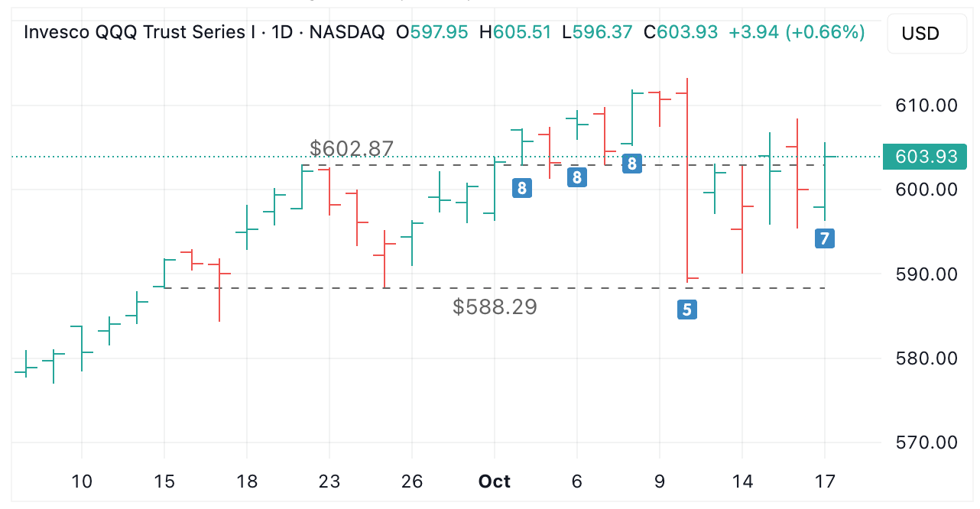Click the close value C603.93 in header
This screenshot has height=509, width=980.
click(x=680, y=32)
